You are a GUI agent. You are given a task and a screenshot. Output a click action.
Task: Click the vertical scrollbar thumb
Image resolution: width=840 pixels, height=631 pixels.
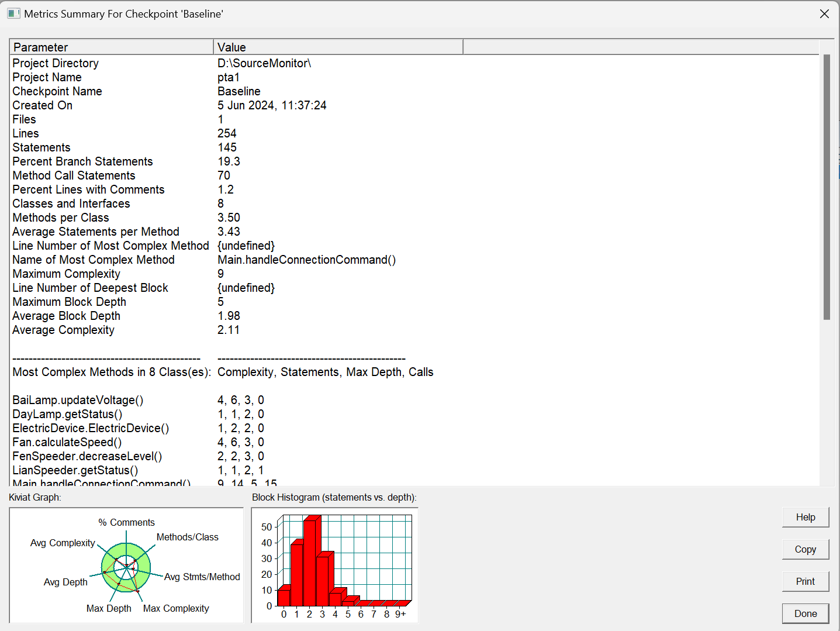coord(827,187)
